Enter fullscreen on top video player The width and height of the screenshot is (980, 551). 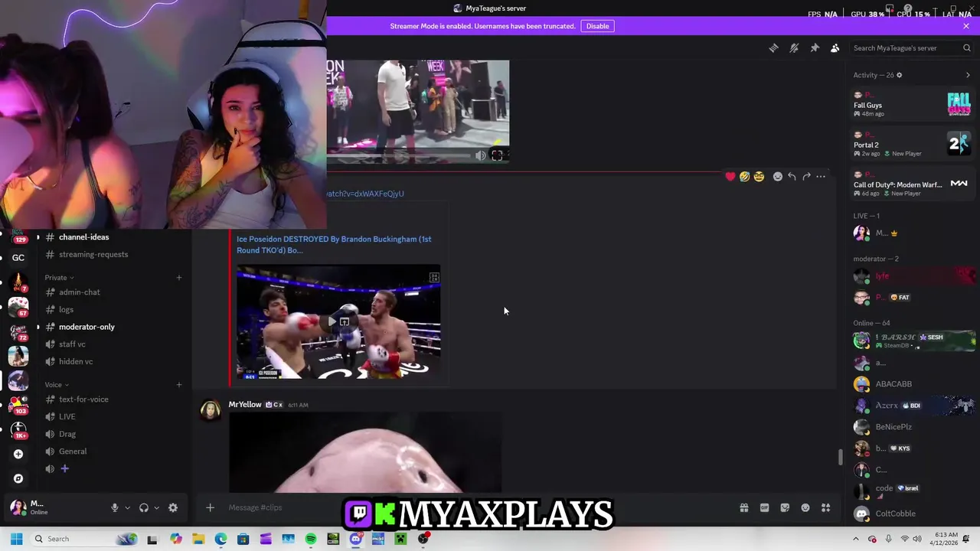point(497,155)
